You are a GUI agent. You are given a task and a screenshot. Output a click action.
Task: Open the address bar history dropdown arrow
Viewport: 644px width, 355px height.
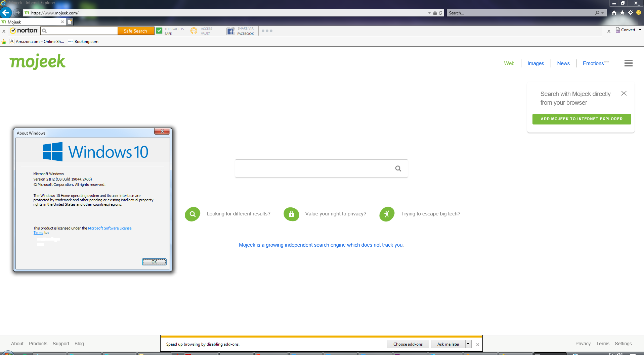point(429,13)
